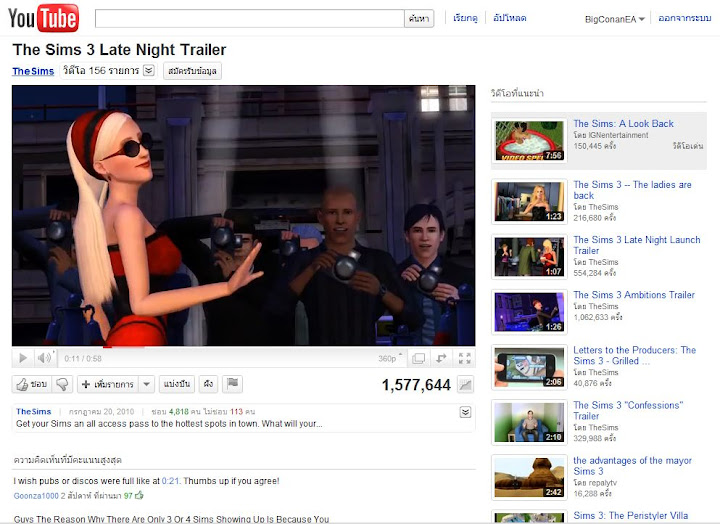Mute the video with the speaker icon
This screenshot has width=720, height=524.
(x=44, y=358)
